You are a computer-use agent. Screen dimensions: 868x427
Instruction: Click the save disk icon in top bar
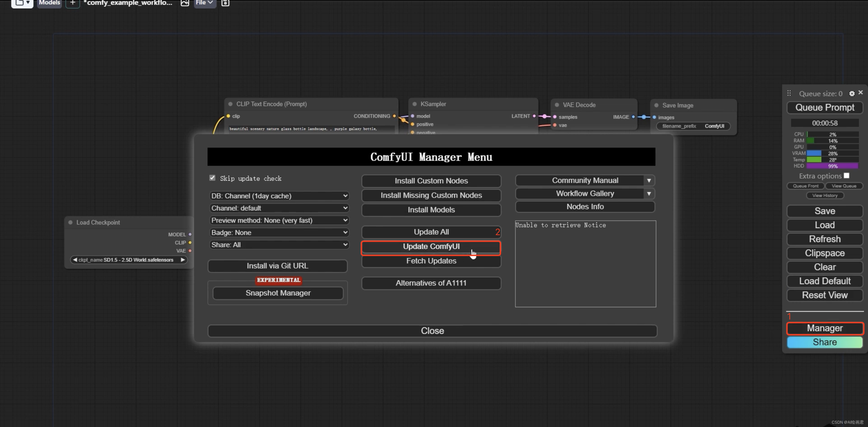[x=225, y=3]
